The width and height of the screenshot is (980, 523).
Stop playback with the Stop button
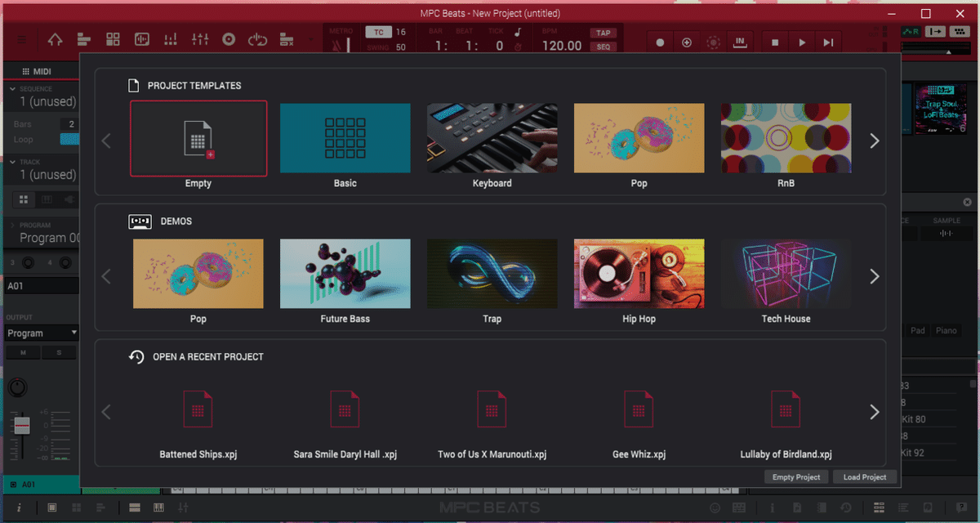tap(775, 42)
